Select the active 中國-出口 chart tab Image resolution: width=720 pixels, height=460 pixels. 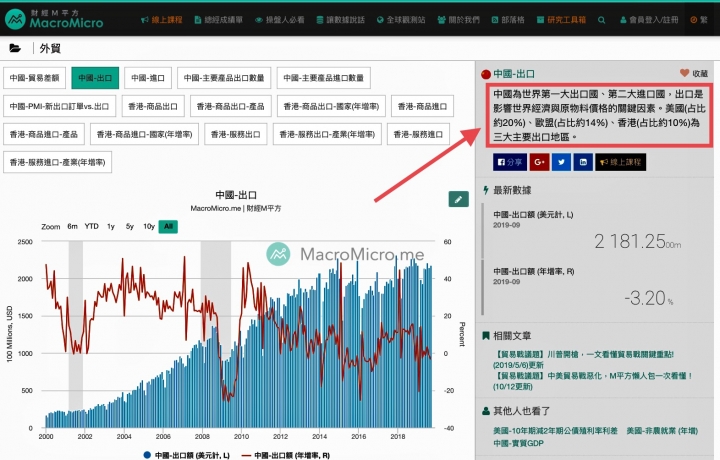(95, 78)
